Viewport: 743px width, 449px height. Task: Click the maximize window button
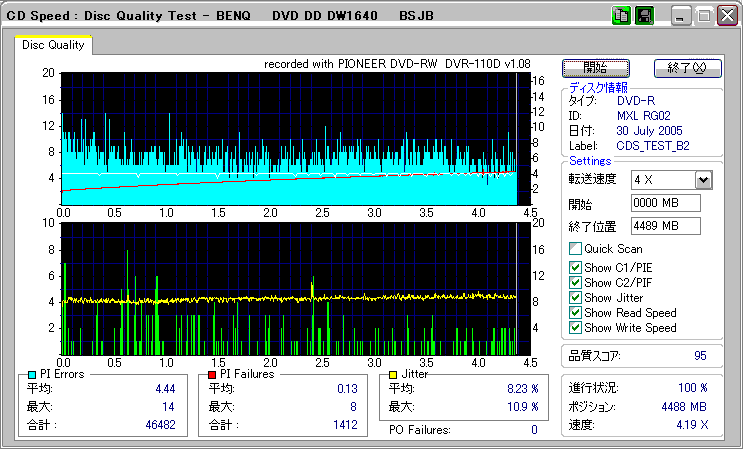pos(704,16)
